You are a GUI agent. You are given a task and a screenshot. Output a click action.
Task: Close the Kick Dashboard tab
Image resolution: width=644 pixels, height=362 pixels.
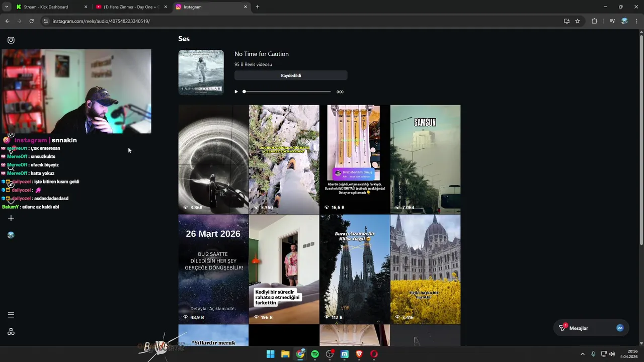[86, 7]
